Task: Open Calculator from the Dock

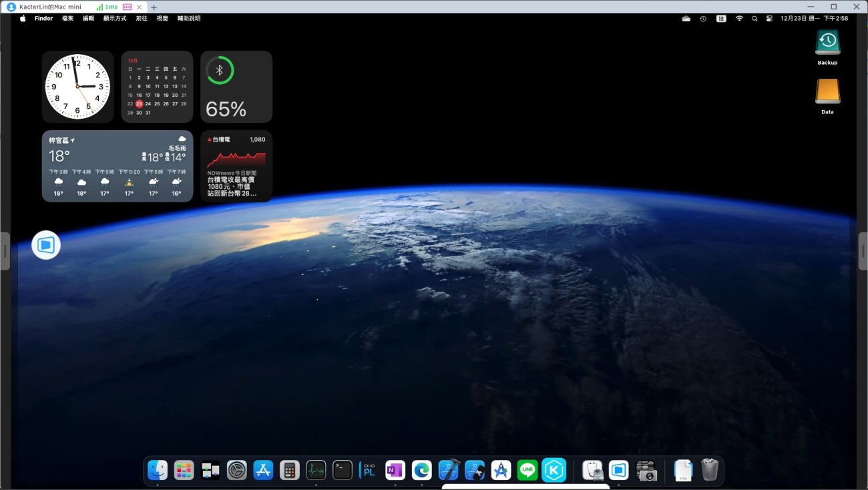Action: [289, 470]
